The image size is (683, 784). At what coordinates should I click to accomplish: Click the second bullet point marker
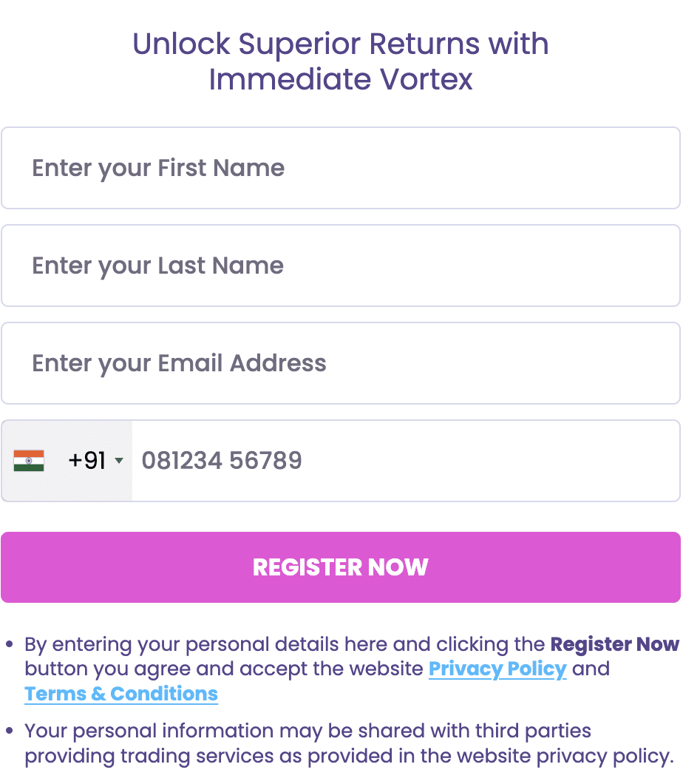click(x=9, y=731)
